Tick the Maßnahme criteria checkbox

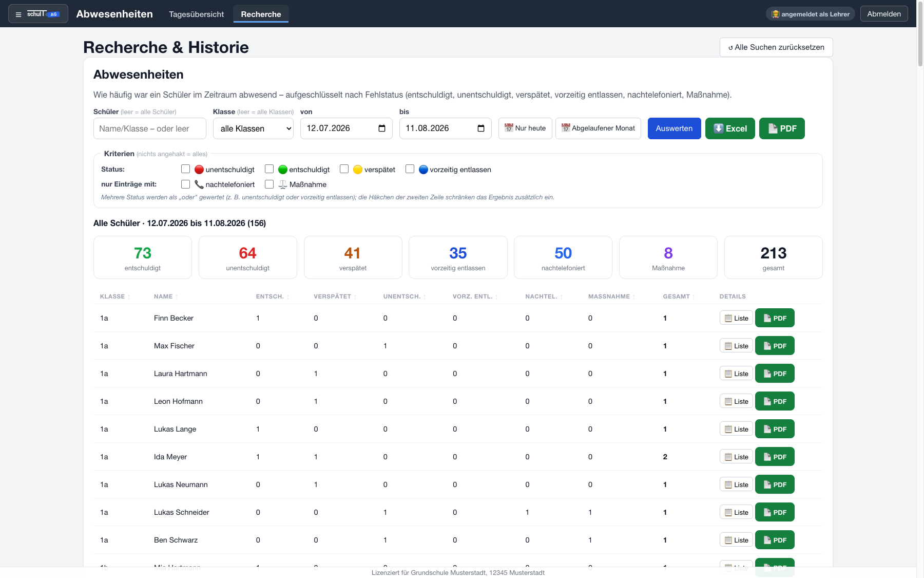click(x=269, y=184)
